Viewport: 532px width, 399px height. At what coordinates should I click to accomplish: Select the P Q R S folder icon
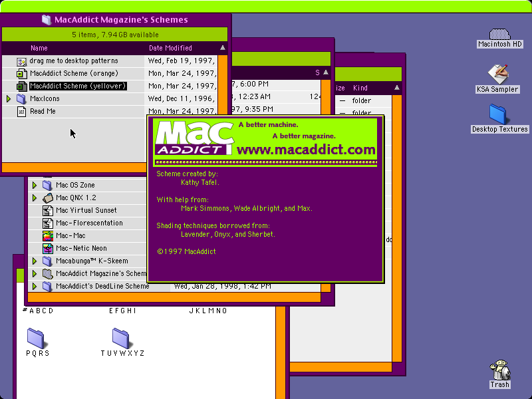36,338
